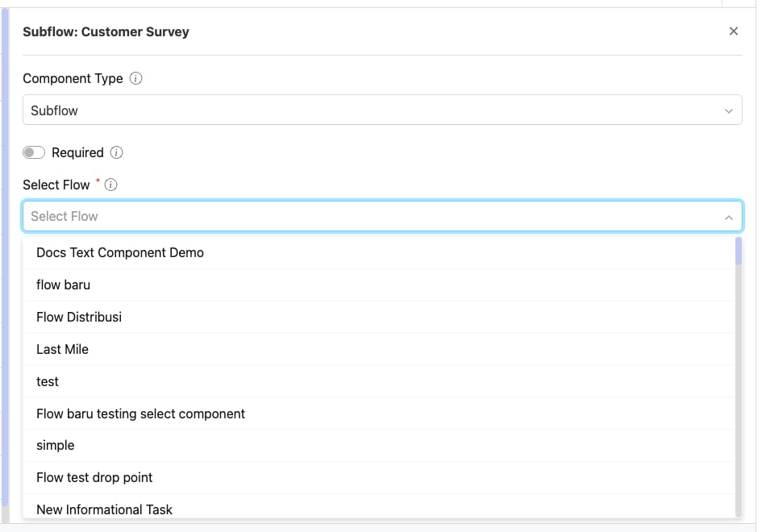Collapse the Select Flow dropdown via chevron

click(728, 217)
